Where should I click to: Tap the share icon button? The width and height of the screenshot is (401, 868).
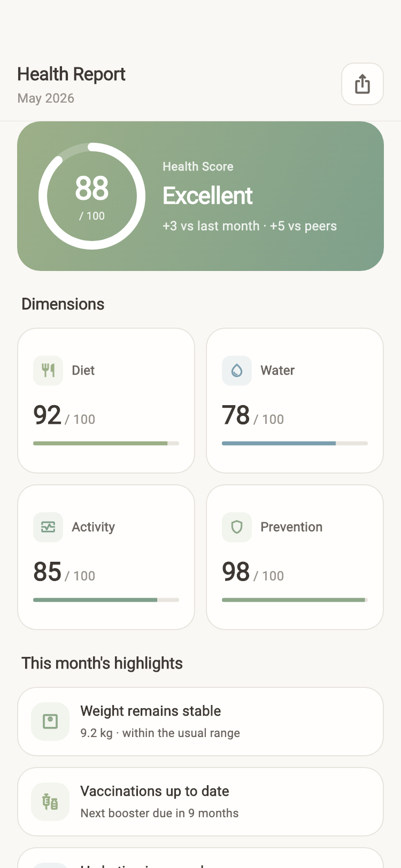[x=363, y=84]
